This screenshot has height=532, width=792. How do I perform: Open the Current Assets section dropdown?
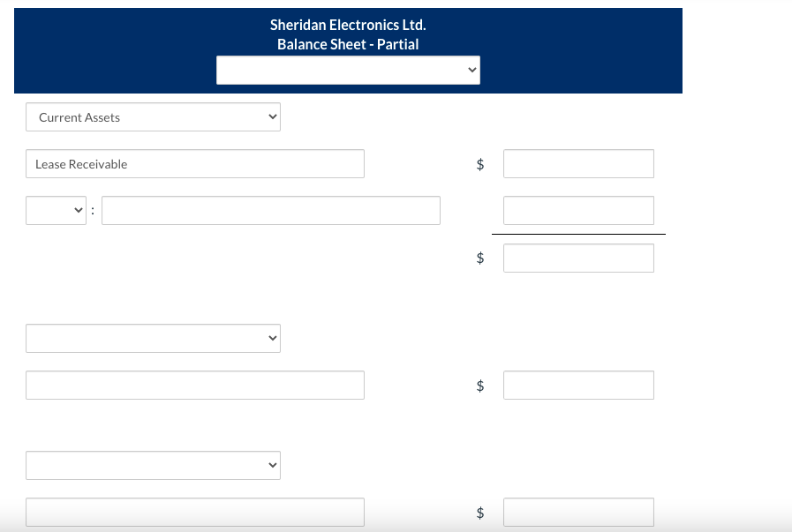tap(153, 117)
